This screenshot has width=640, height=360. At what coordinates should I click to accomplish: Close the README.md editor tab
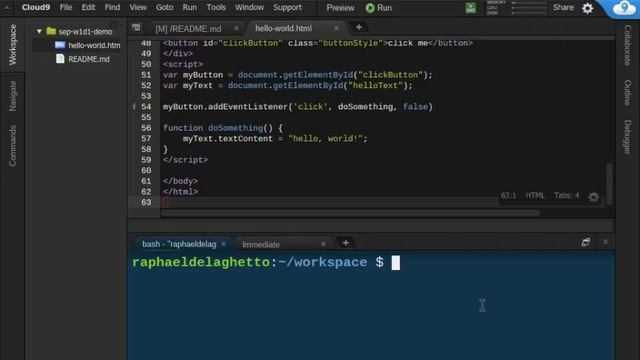click(x=236, y=28)
